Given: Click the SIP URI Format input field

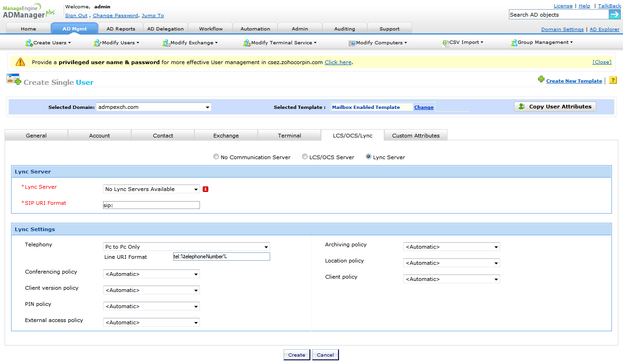Looking at the screenshot, I should pyautogui.click(x=151, y=205).
